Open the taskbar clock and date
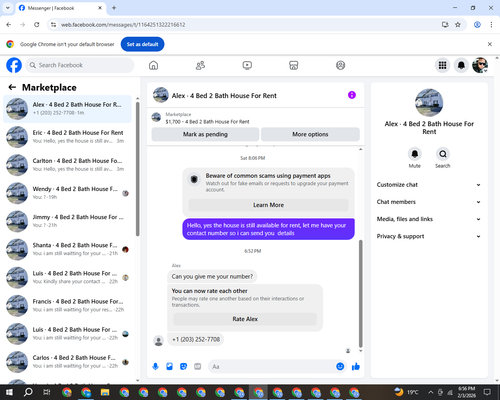Viewport: 500px width, 400px height. point(466,392)
